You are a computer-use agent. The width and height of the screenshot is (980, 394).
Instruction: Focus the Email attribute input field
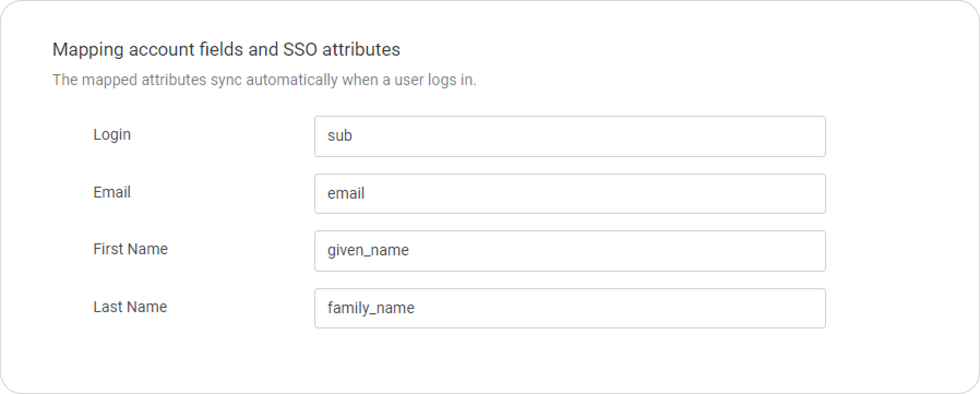pos(570,194)
